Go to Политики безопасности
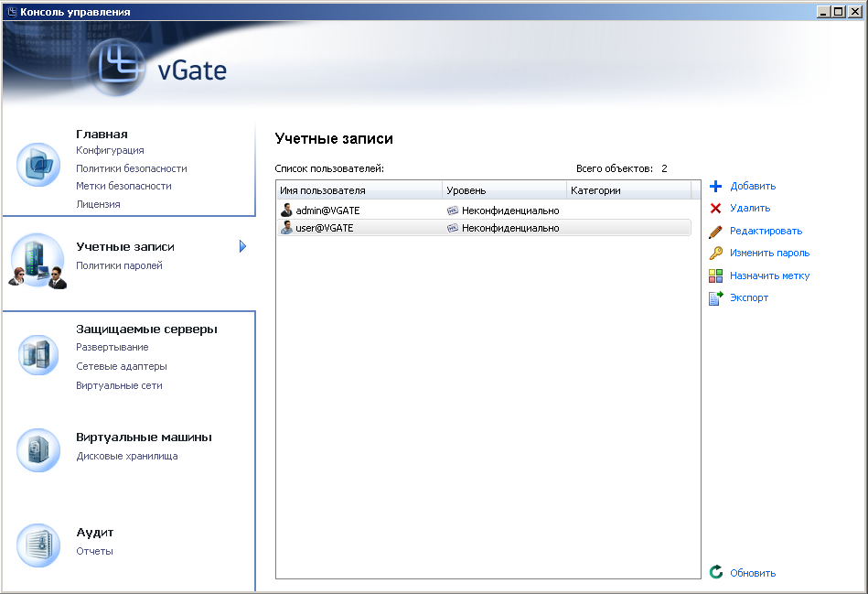Image resolution: width=868 pixels, height=594 pixels. (132, 168)
